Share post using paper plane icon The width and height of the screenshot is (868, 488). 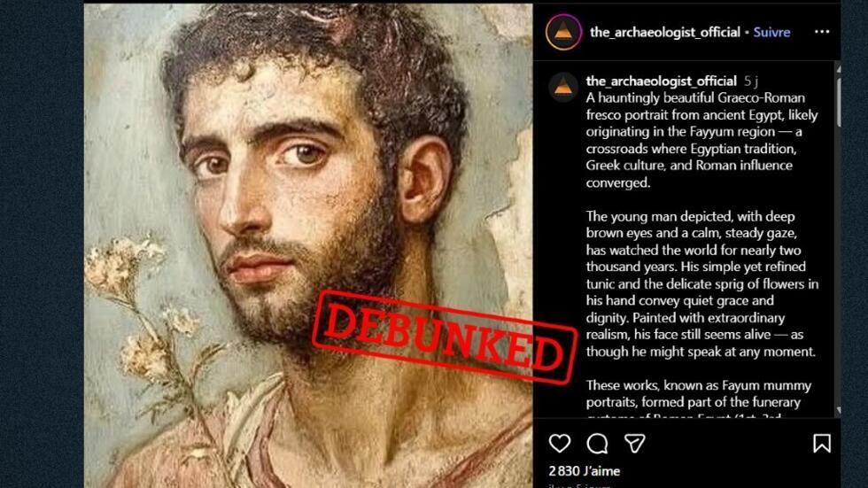[x=634, y=443]
